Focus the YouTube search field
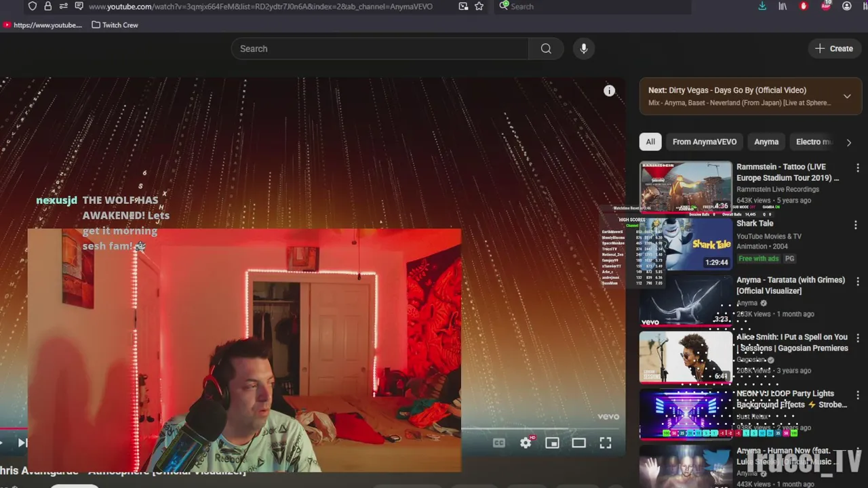The height and width of the screenshot is (488, 868). [x=380, y=49]
